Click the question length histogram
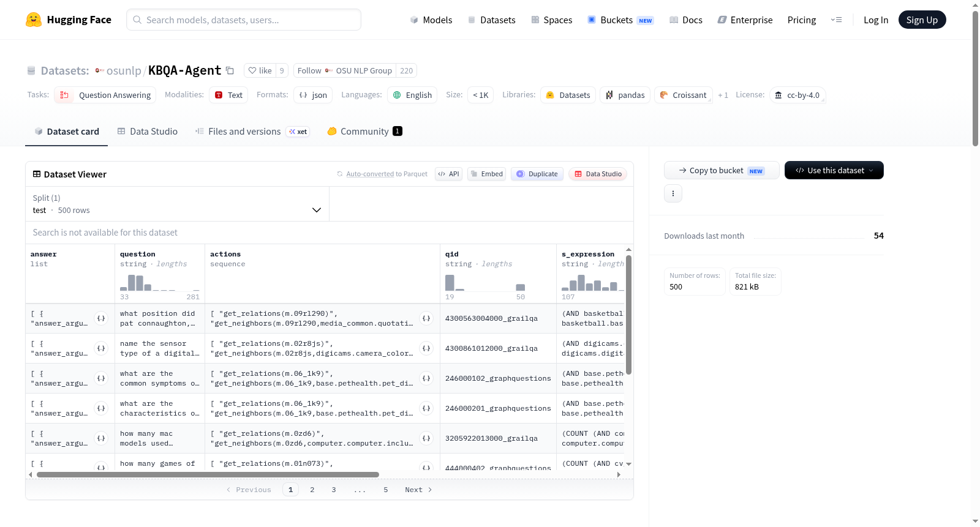This screenshot has width=980, height=527. click(160, 282)
